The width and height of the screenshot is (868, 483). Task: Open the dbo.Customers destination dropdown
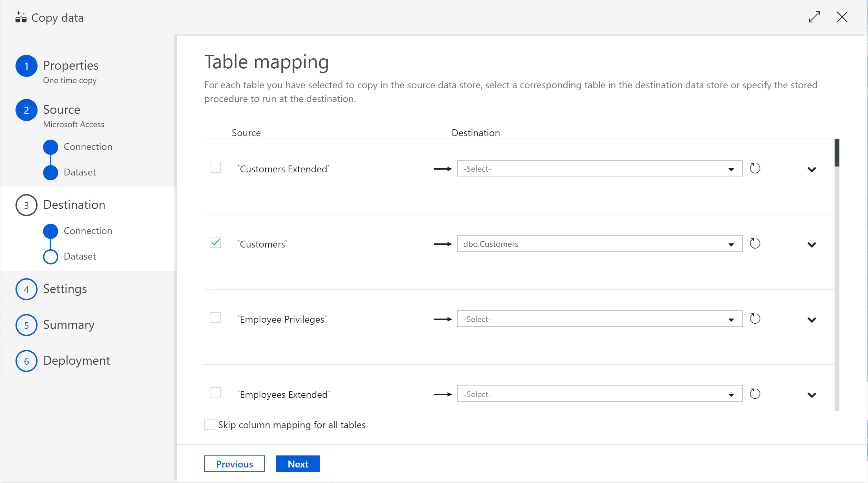click(600, 244)
